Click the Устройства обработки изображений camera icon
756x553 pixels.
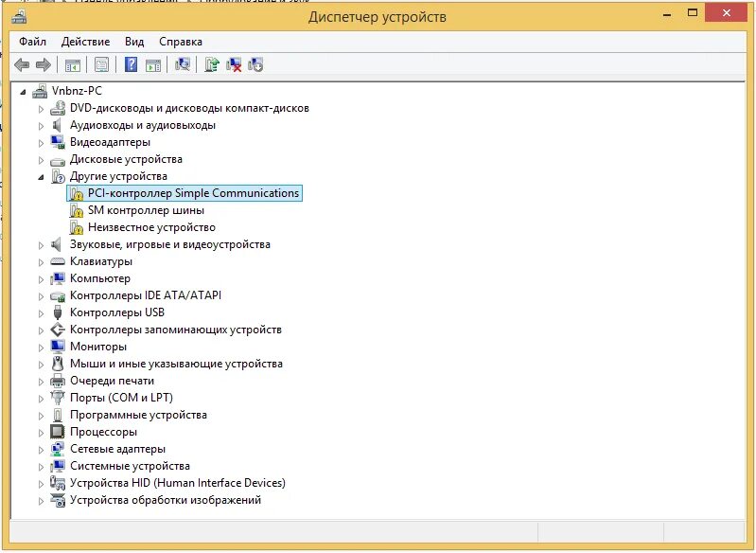point(58,500)
